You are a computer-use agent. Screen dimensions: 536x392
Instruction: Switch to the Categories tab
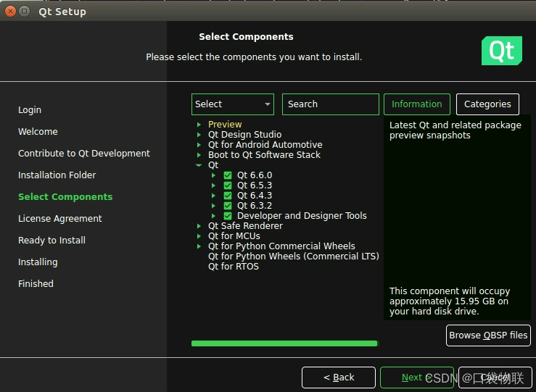(x=487, y=104)
